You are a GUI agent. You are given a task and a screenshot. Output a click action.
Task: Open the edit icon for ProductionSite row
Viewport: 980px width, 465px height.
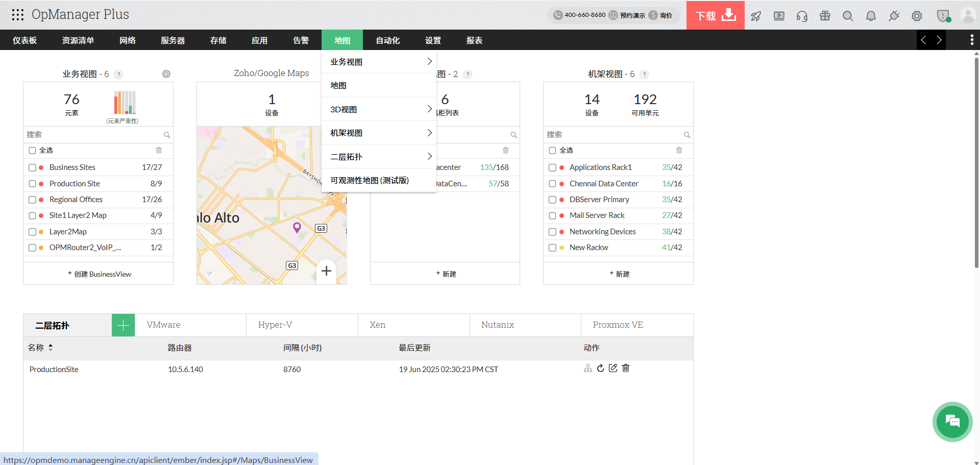pos(613,368)
